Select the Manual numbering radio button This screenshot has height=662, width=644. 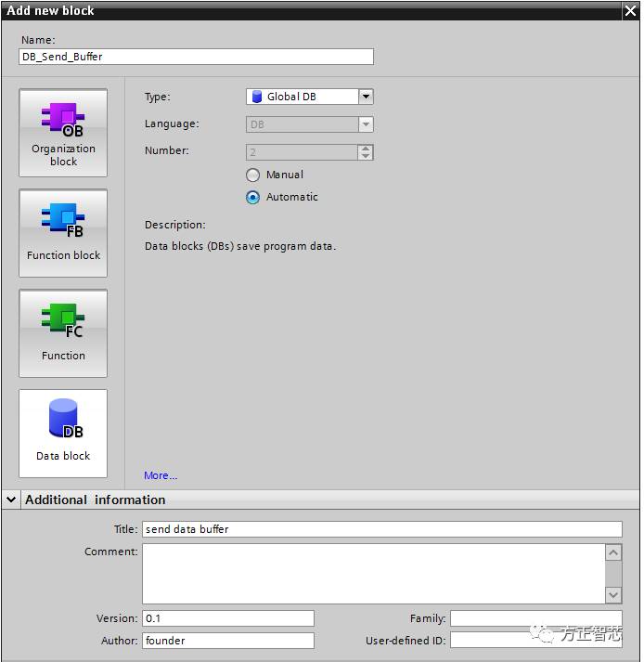pyautogui.click(x=253, y=175)
